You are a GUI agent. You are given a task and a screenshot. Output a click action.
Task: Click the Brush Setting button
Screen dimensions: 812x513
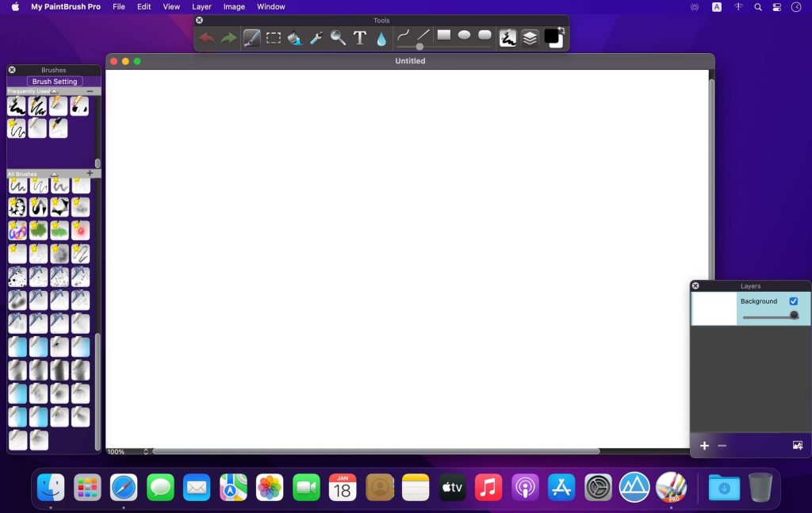coord(54,81)
